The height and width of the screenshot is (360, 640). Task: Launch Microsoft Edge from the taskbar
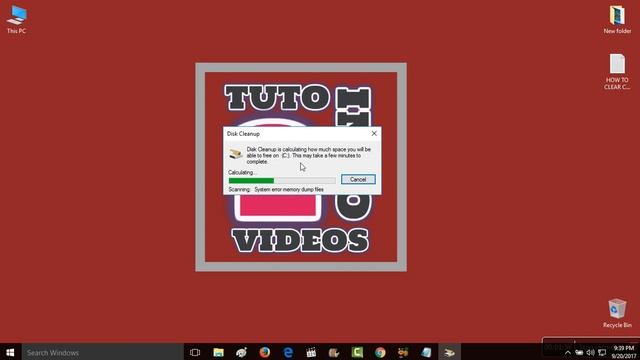coord(288,352)
